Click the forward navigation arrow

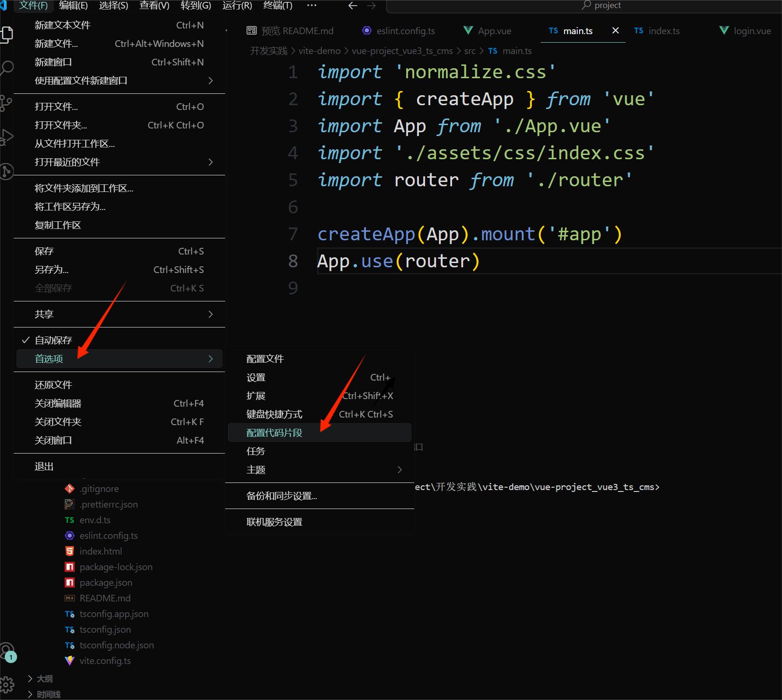coord(372,6)
